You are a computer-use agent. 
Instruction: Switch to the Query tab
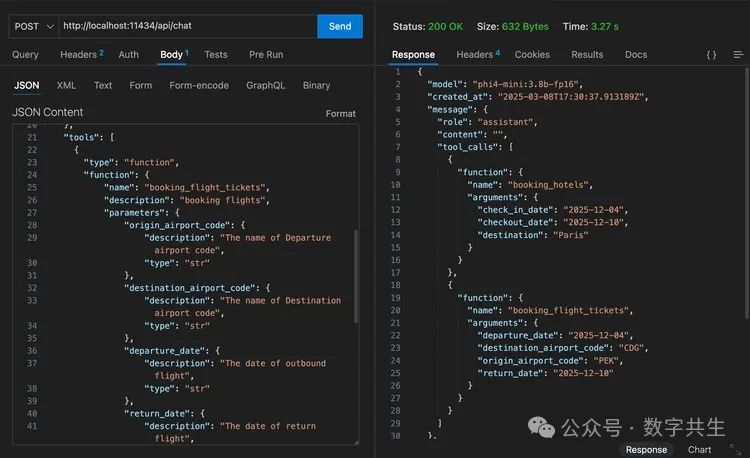coord(25,55)
